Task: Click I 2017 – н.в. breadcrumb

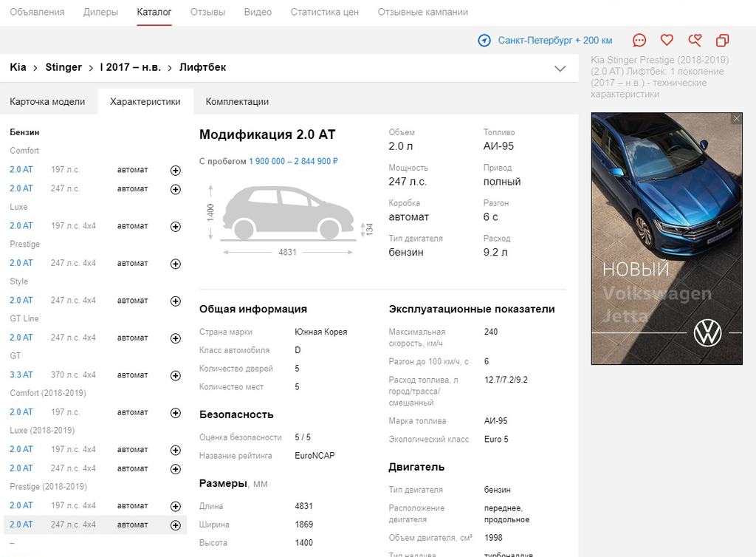Action: click(131, 67)
